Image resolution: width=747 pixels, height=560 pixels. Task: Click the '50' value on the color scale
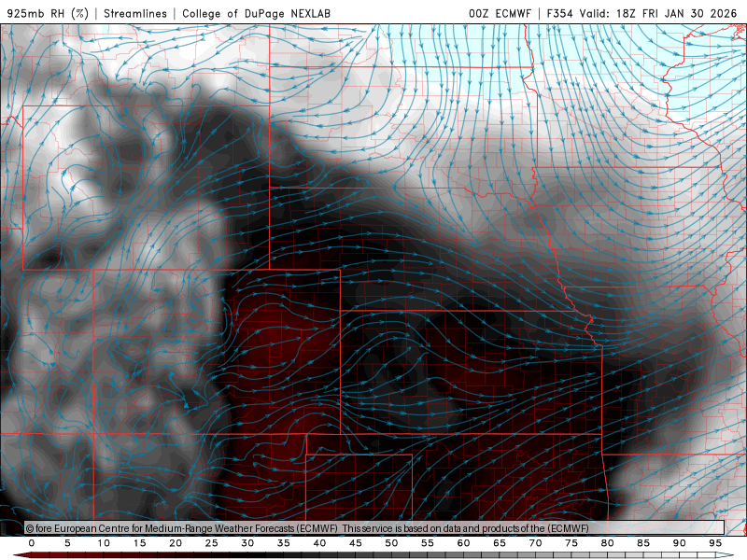391,543
